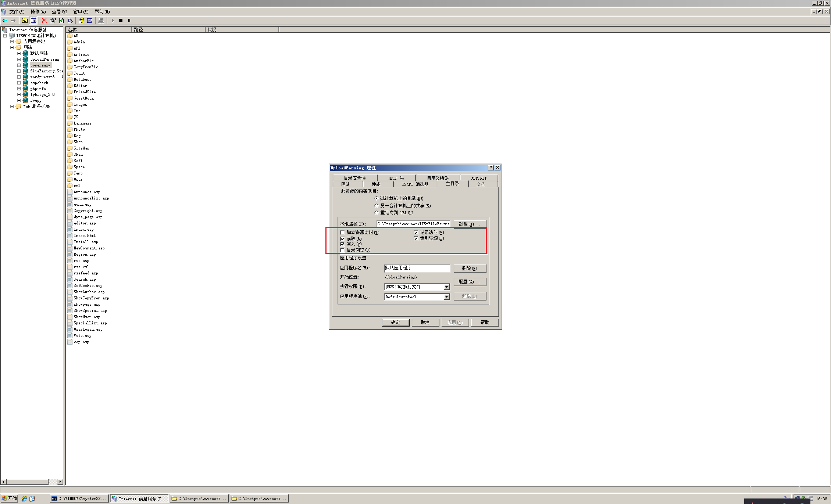Pause the site with the pause icon

pyautogui.click(x=129, y=21)
